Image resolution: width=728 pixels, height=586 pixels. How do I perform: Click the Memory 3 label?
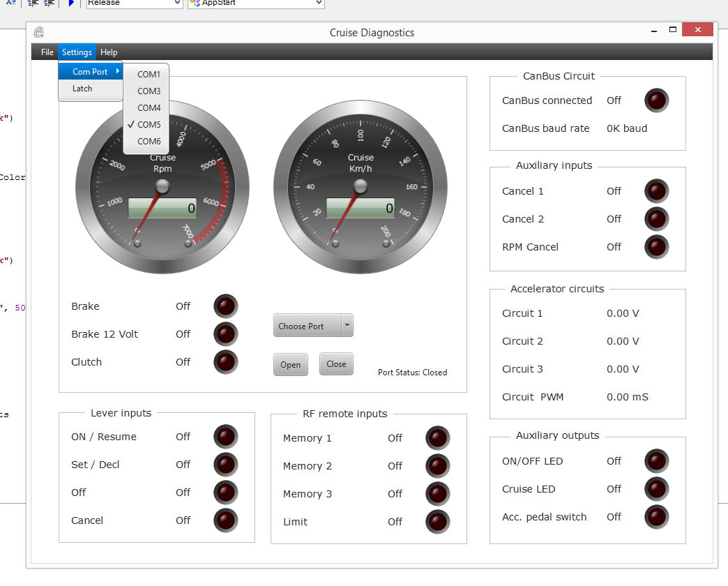308,494
